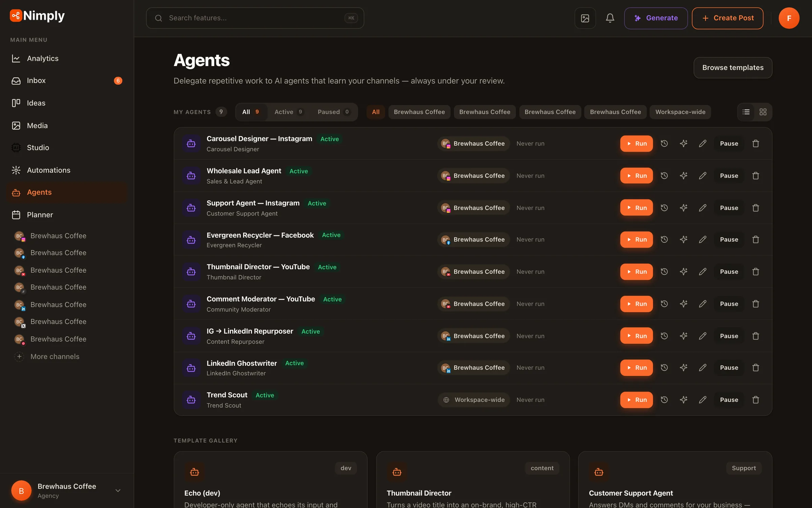Delete the LinkedIn Ghostwriter agent
This screenshot has width=812, height=508.
[x=755, y=367]
